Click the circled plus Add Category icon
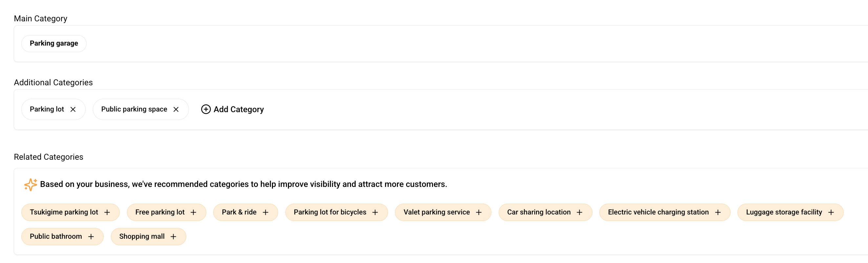868x263 pixels. click(x=206, y=110)
